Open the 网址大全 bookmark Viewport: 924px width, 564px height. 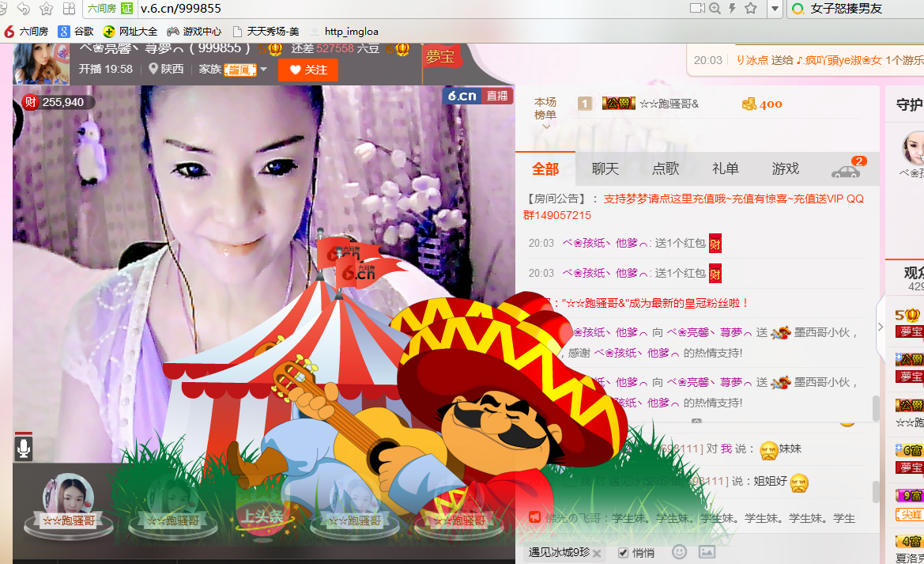(130, 32)
